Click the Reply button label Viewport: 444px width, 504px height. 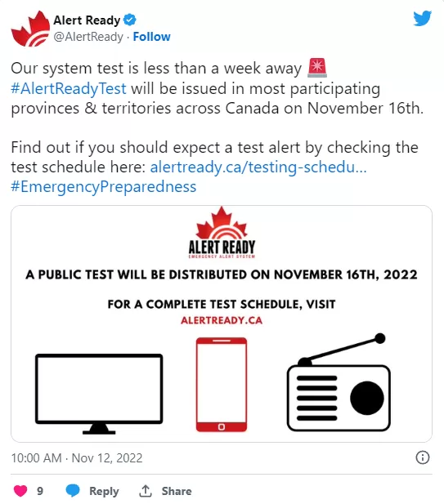coord(104,491)
